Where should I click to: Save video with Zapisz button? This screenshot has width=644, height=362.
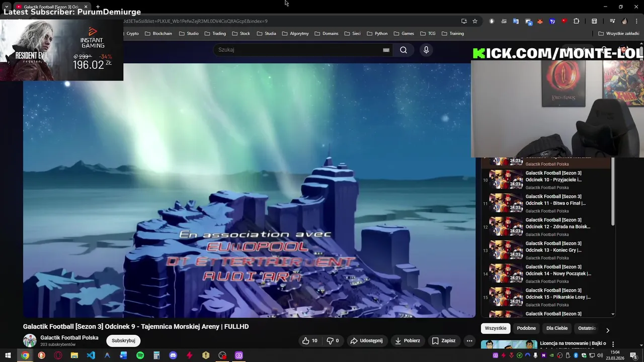click(444, 340)
